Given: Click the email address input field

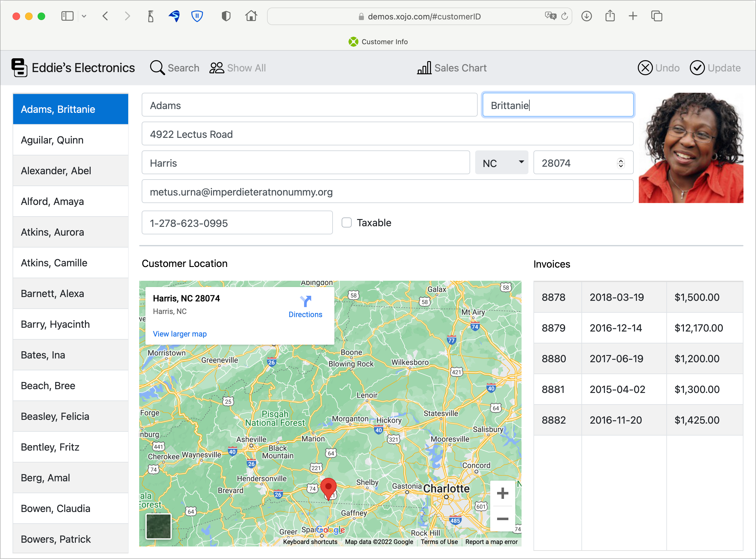Looking at the screenshot, I should pyautogui.click(x=387, y=192).
